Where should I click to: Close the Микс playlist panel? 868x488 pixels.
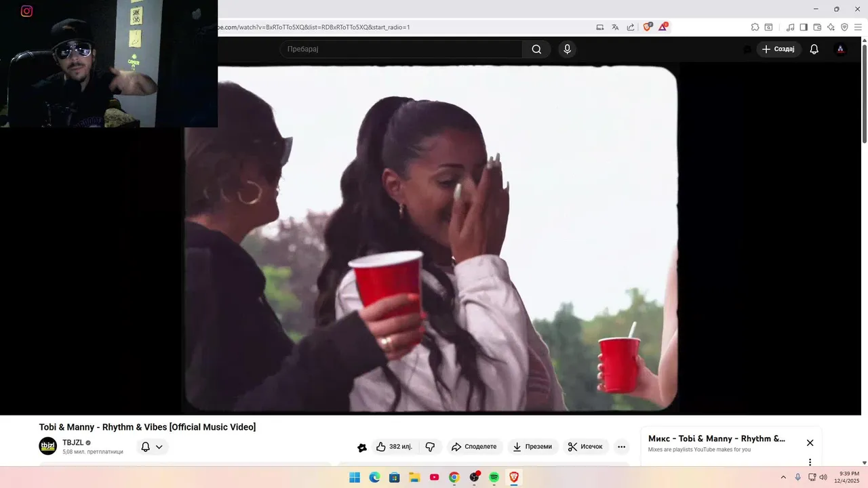[x=810, y=443]
